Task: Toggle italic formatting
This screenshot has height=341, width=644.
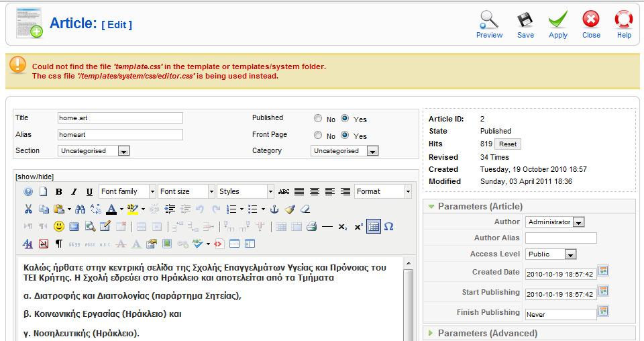Action: pyautogui.click(x=74, y=191)
